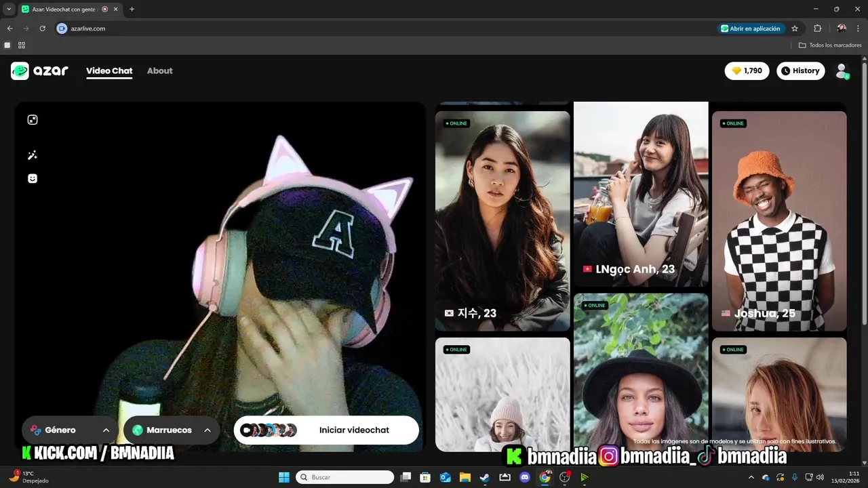
Task: Open Outlook from the taskbar
Action: coord(446,477)
